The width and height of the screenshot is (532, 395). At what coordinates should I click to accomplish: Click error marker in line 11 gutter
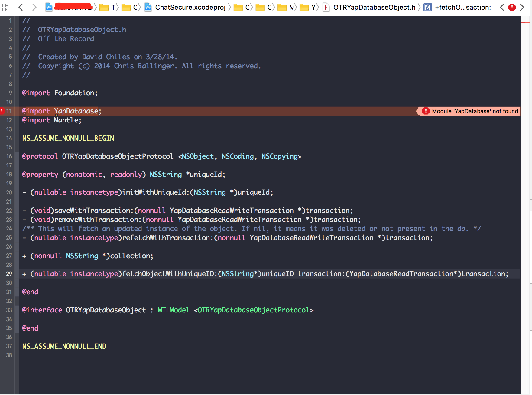point(2,111)
